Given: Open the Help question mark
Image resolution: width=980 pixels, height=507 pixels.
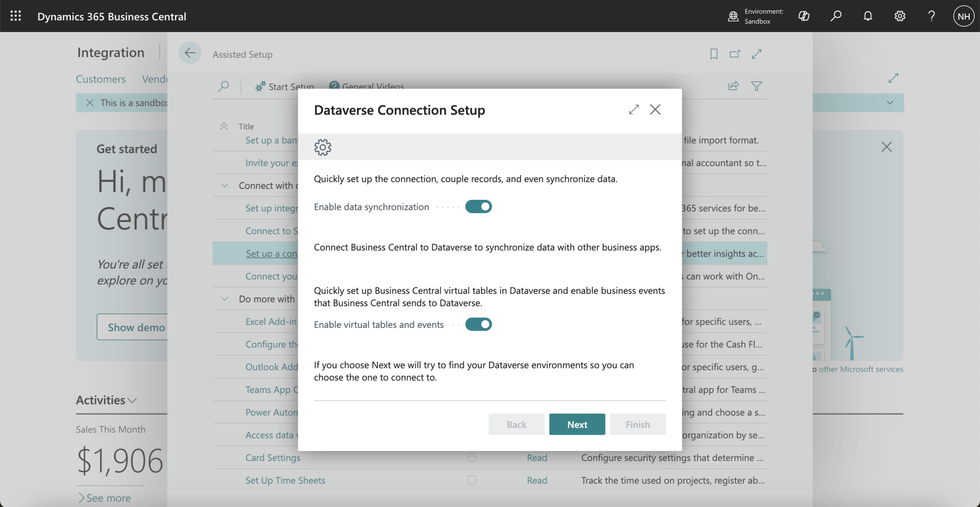Looking at the screenshot, I should 932,16.
